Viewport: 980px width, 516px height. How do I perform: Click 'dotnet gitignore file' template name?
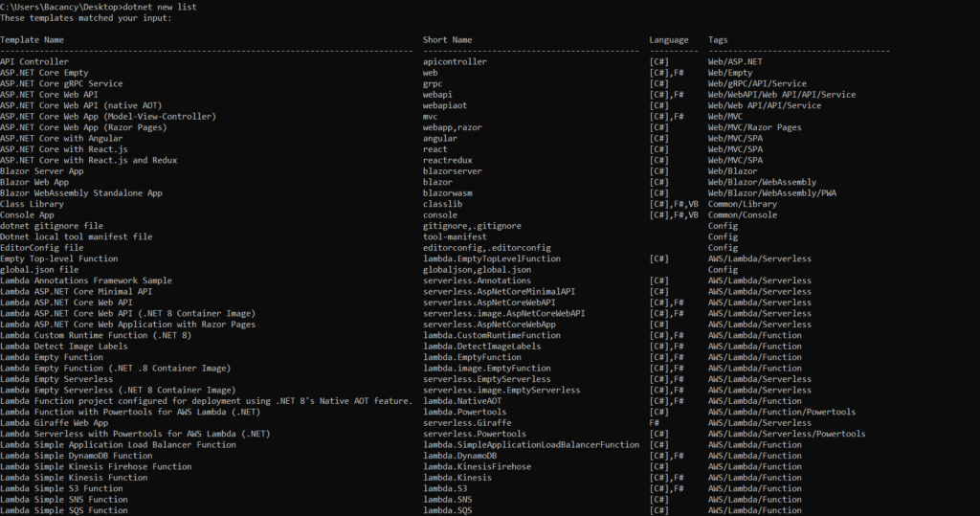click(x=52, y=226)
